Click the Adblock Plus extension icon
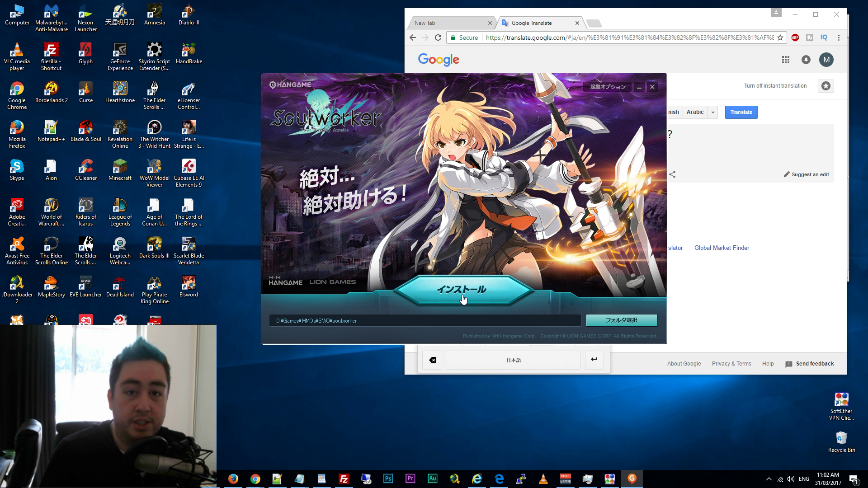Viewport: 868px width, 488px height. [795, 38]
